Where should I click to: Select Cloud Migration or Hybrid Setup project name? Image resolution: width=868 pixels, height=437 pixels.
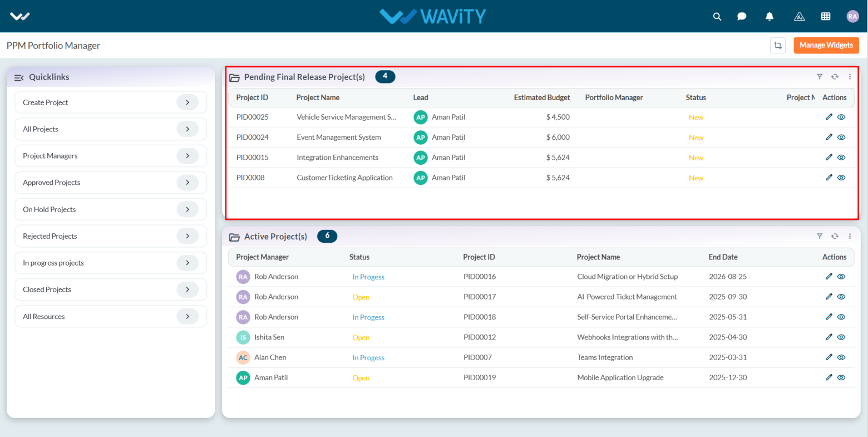tap(627, 277)
